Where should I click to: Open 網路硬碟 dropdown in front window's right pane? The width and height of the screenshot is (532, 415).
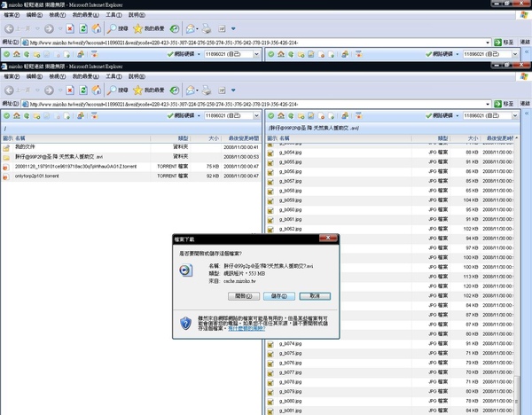[458, 115]
